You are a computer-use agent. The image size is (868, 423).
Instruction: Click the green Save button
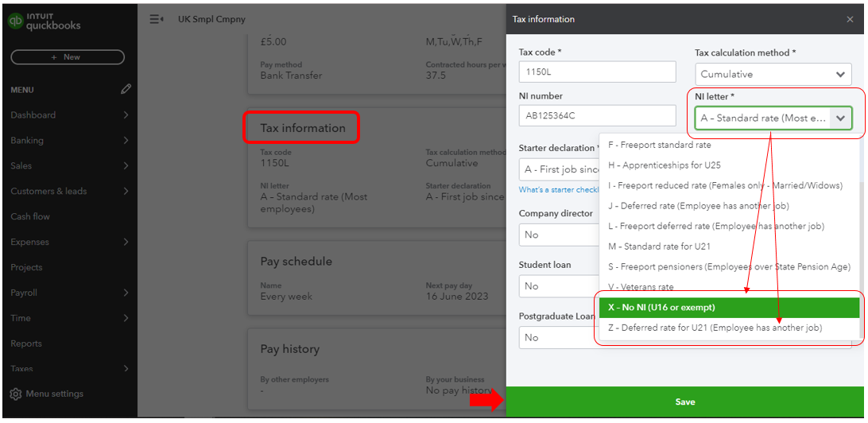click(x=684, y=402)
